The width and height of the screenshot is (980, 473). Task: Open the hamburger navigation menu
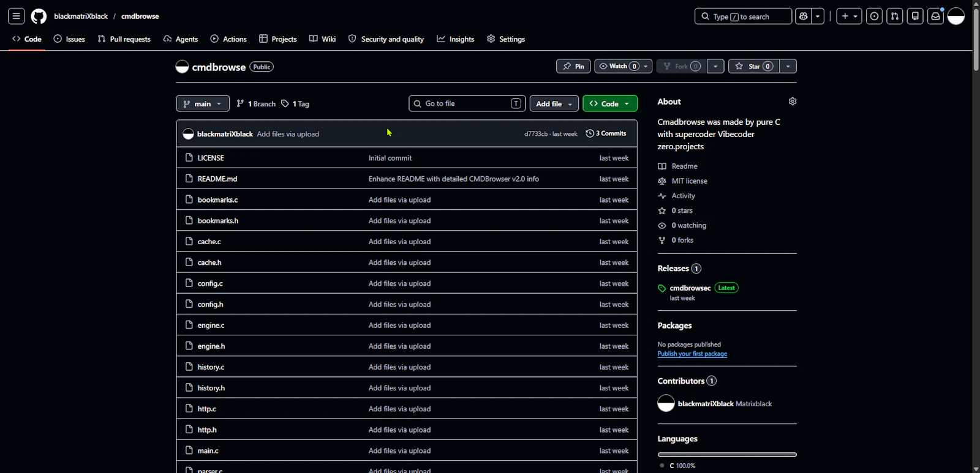[17, 17]
